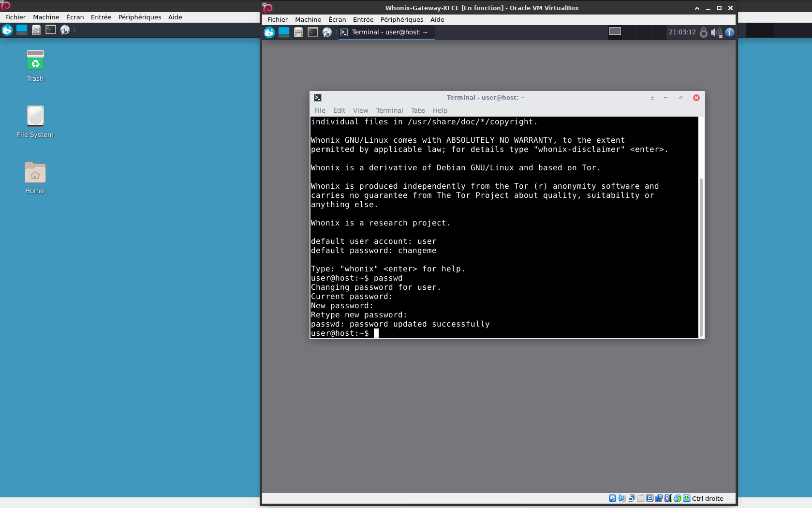812x508 pixels.
Task: Click the Tor status onion tray icon
Action: pyautogui.click(x=704, y=32)
